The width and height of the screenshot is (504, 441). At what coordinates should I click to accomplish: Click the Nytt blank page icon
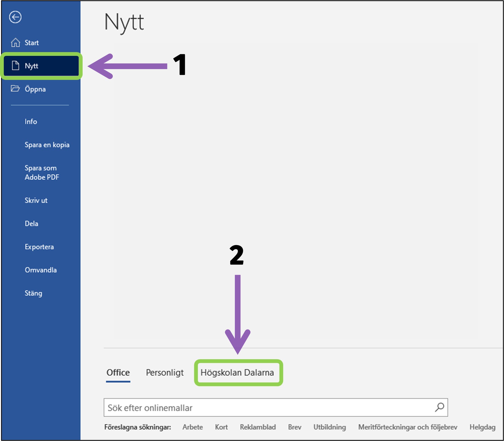pos(15,66)
